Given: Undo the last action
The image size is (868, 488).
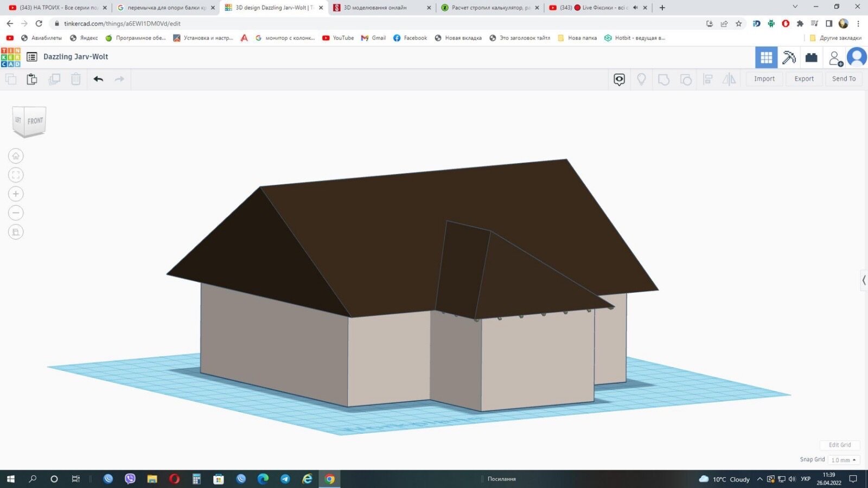Looking at the screenshot, I should (x=98, y=79).
